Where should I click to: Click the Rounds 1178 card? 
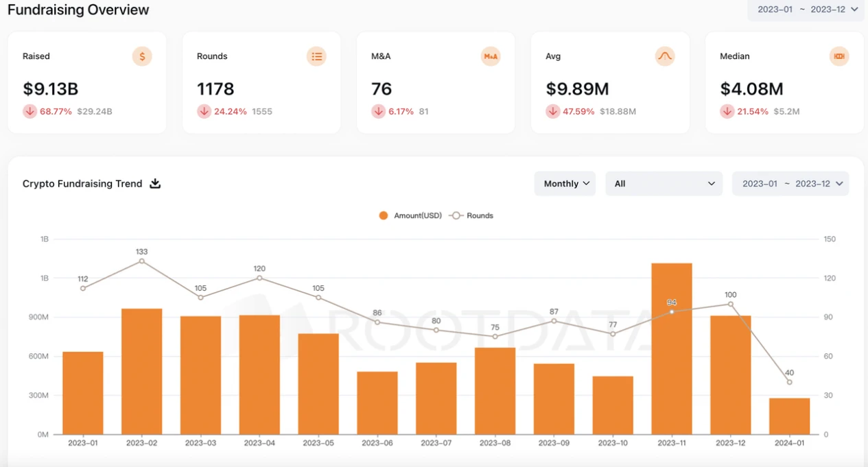pos(261,82)
